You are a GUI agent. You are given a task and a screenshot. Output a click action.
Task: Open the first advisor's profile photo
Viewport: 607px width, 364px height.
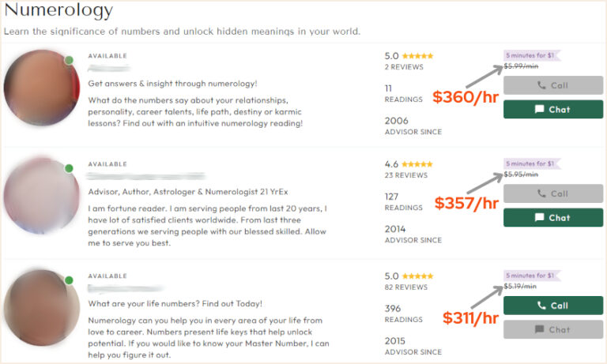click(41, 88)
